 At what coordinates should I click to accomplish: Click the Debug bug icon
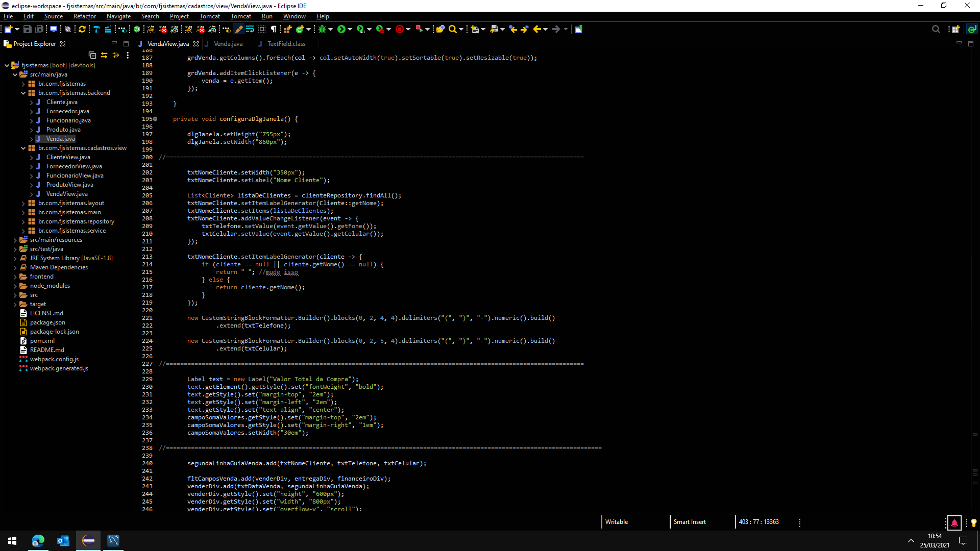(x=322, y=29)
